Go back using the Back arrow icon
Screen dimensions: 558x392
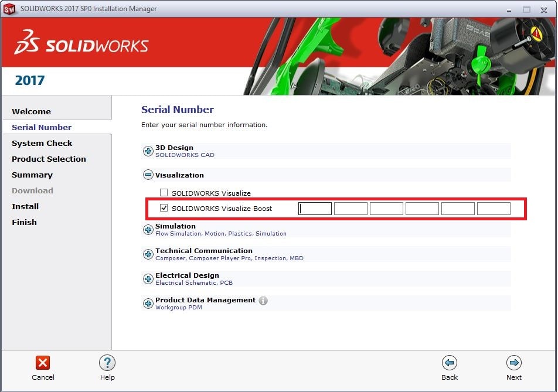(450, 363)
